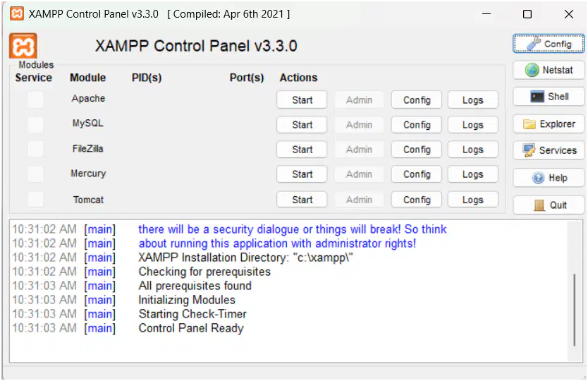The width and height of the screenshot is (588, 381).
Task: Quit XAMPP using the door icon button
Action: [x=549, y=205]
